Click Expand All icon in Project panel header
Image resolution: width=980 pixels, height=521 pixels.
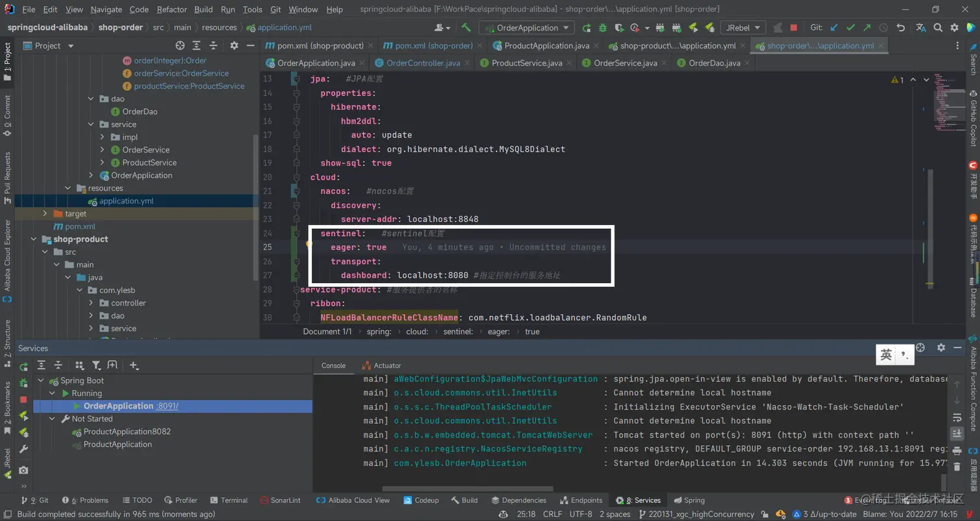(197, 46)
